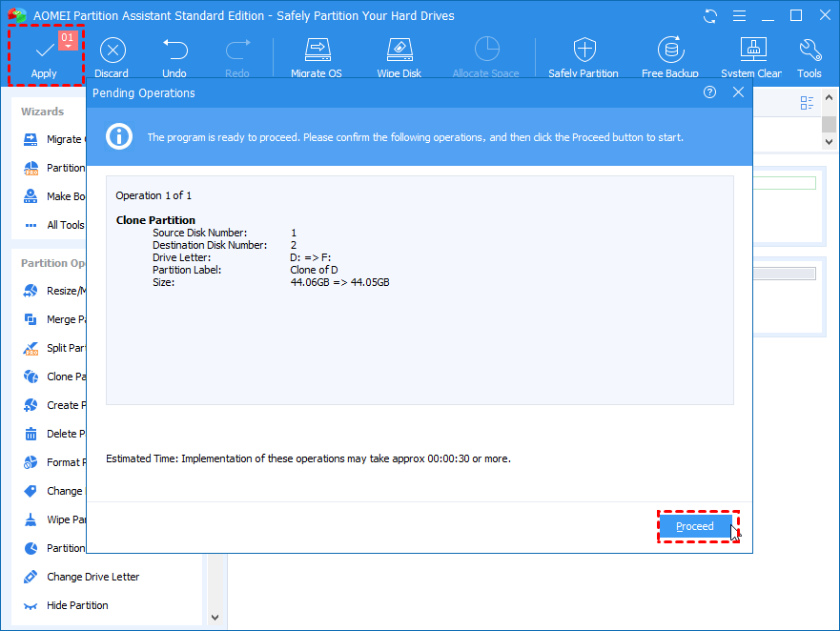
Task: Open Safely Partition from the toolbar
Action: coord(584,51)
